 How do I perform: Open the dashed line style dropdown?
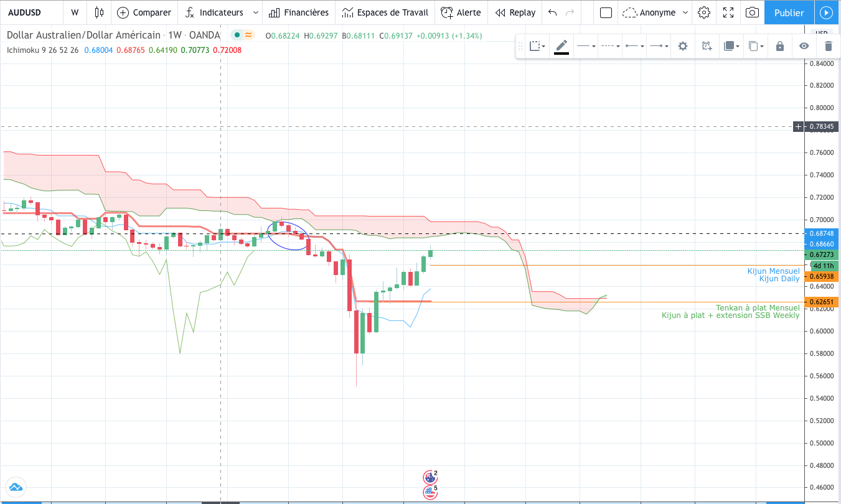610,46
